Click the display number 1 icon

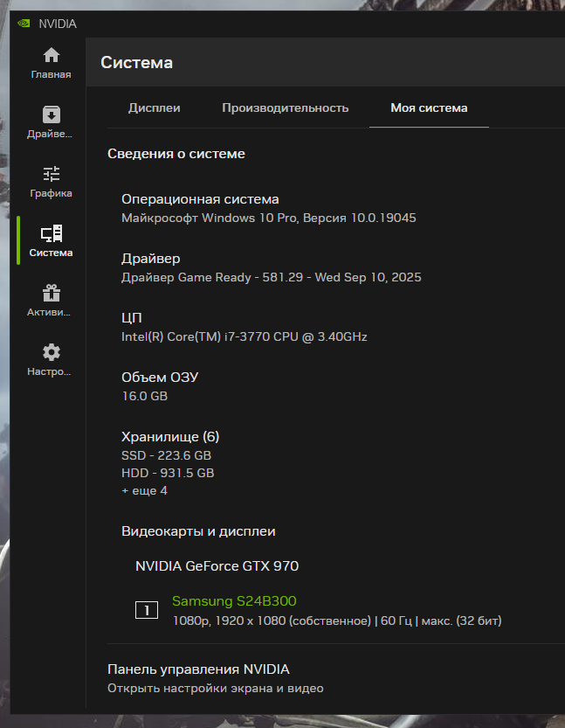(x=147, y=610)
